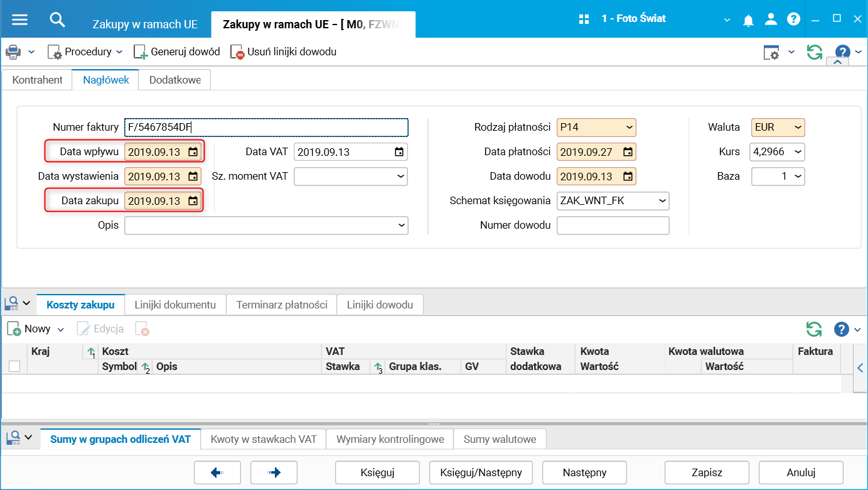Click the green refresh icon in top toolbar
This screenshot has height=490, width=868.
click(815, 52)
